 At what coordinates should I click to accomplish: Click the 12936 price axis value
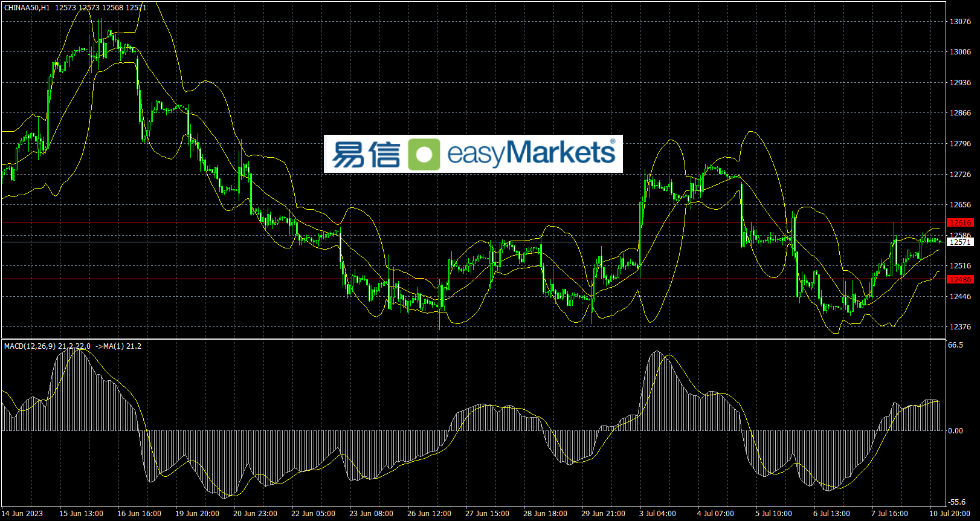960,83
